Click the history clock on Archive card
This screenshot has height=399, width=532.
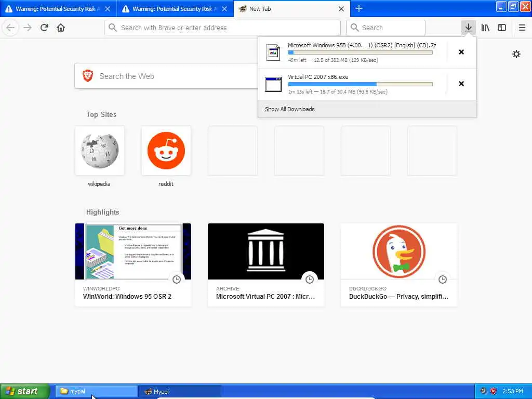point(310,279)
